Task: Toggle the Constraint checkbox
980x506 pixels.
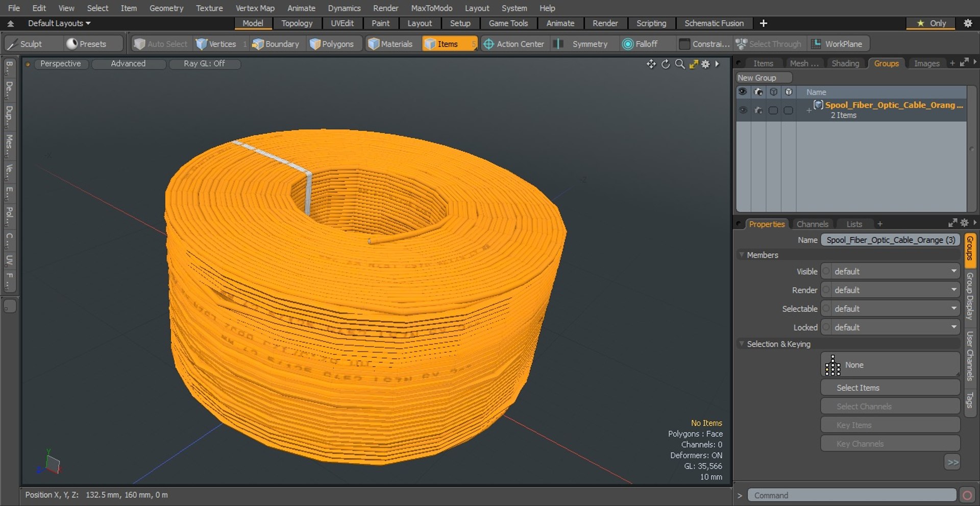Action: tap(684, 44)
